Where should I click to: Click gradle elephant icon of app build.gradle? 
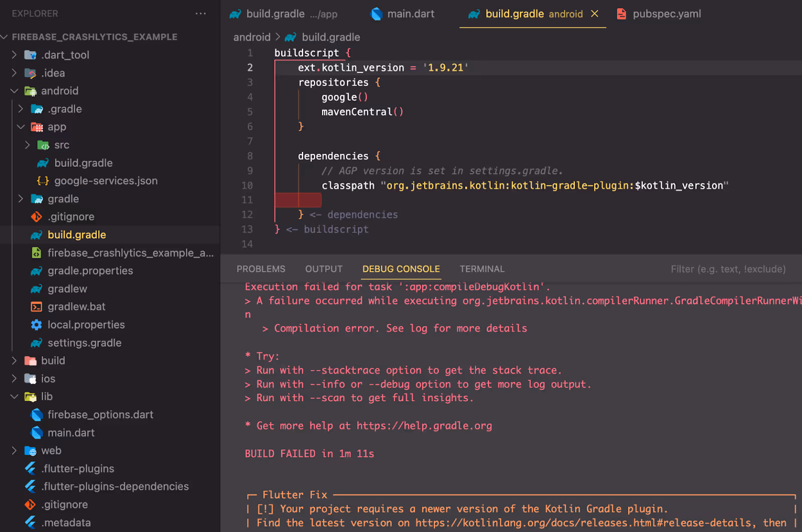(43, 163)
